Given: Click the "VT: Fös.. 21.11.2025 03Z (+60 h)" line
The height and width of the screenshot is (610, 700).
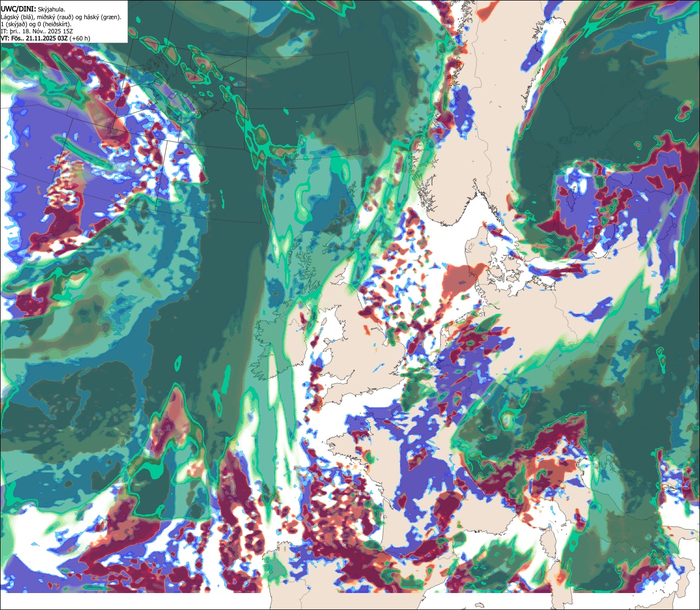Looking at the screenshot, I should 45,38.
